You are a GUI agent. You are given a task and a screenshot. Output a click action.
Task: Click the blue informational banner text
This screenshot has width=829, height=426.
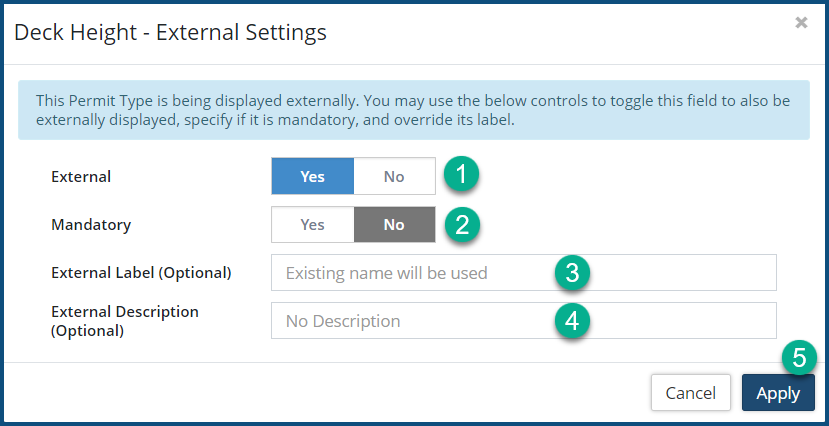pyautogui.click(x=413, y=110)
